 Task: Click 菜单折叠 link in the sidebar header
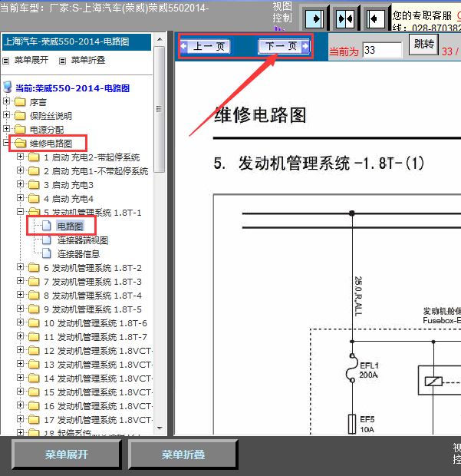pos(88,60)
